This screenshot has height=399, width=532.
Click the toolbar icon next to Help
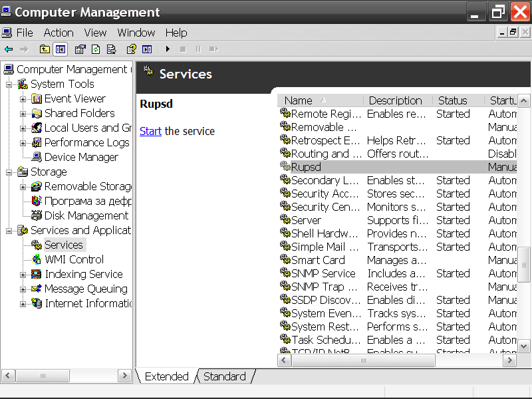point(147,49)
